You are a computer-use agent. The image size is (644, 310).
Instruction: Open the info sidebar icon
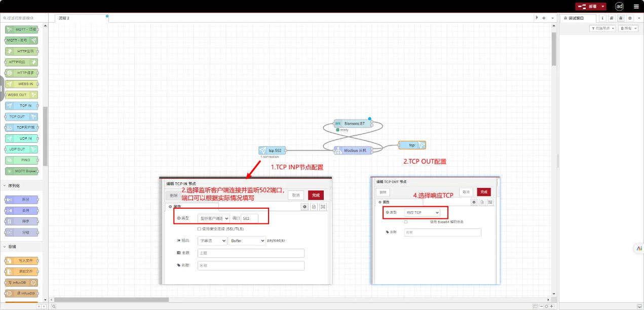[x=602, y=18]
